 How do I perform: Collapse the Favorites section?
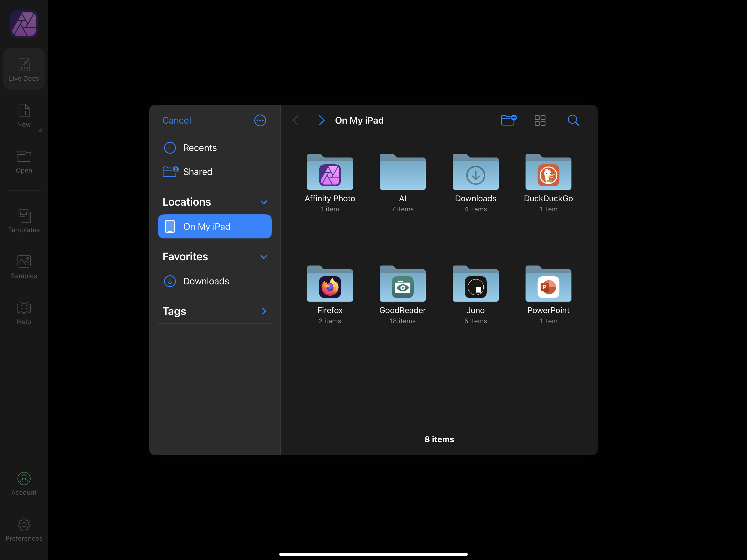click(264, 257)
